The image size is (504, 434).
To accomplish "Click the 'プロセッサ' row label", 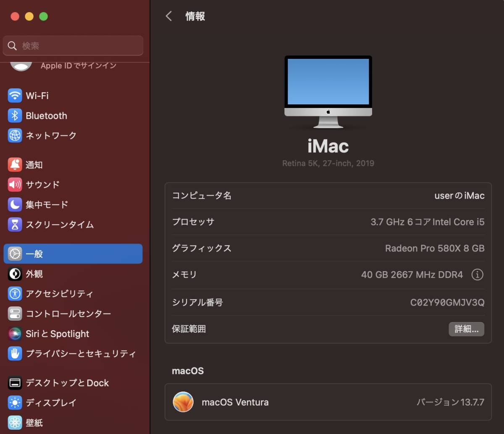I will click(193, 222).
